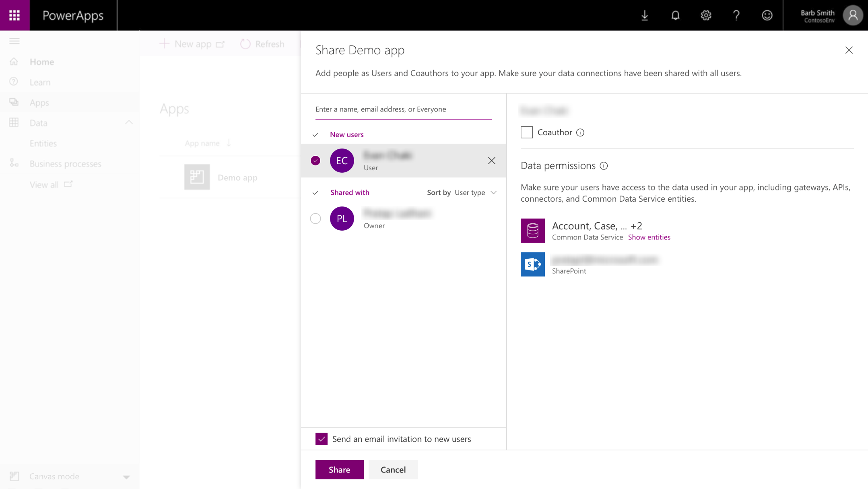This screenshot has width=868, height=489.
Task: Click the PowerApps home icon
Action: 14,62
